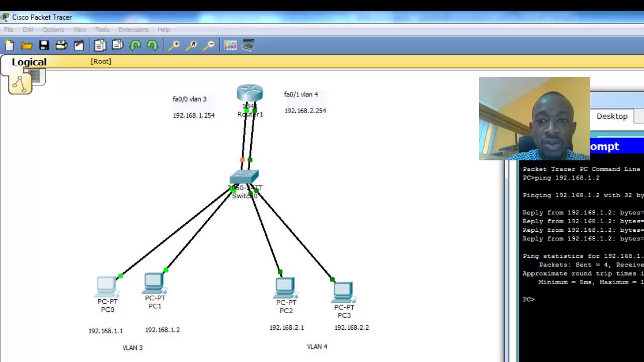Click the '192.168.1.1' label under PC0
644x362 pixels.
(x=106, y=331)
